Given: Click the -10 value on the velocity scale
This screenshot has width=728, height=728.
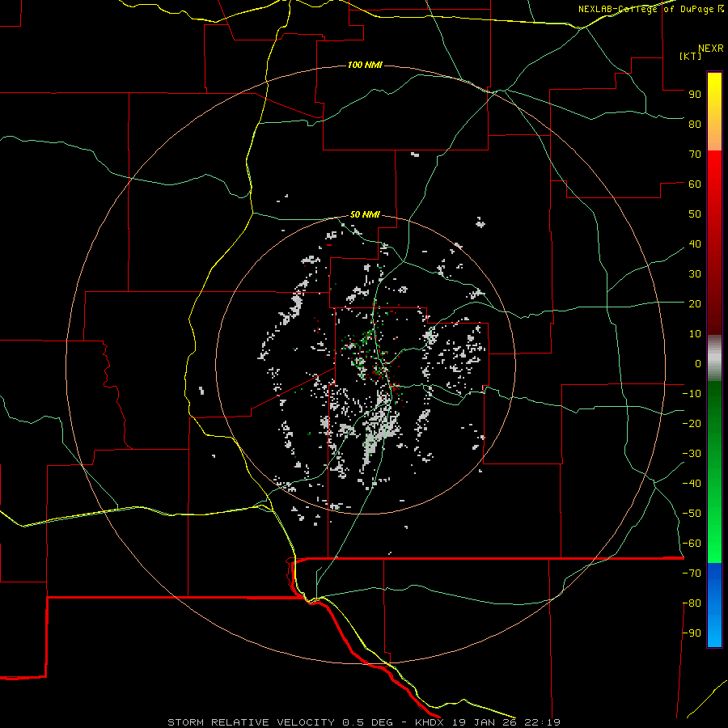Looking at the screenshot, I should point(692,394).
